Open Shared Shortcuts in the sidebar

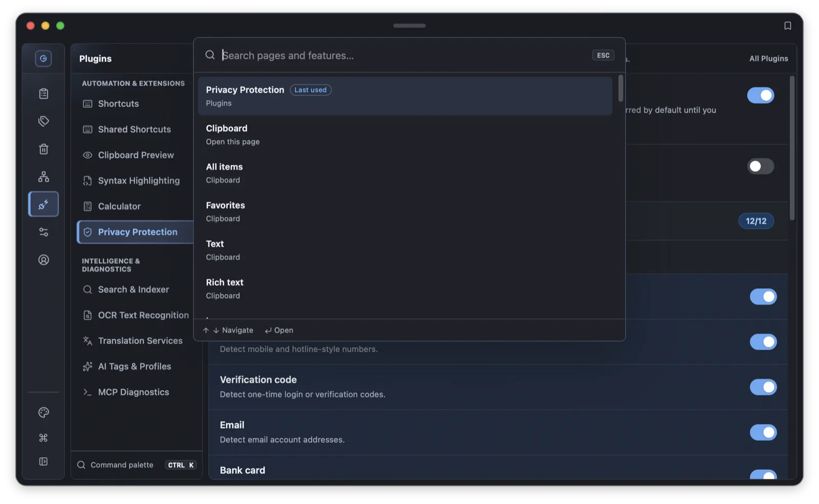(135, 129)
